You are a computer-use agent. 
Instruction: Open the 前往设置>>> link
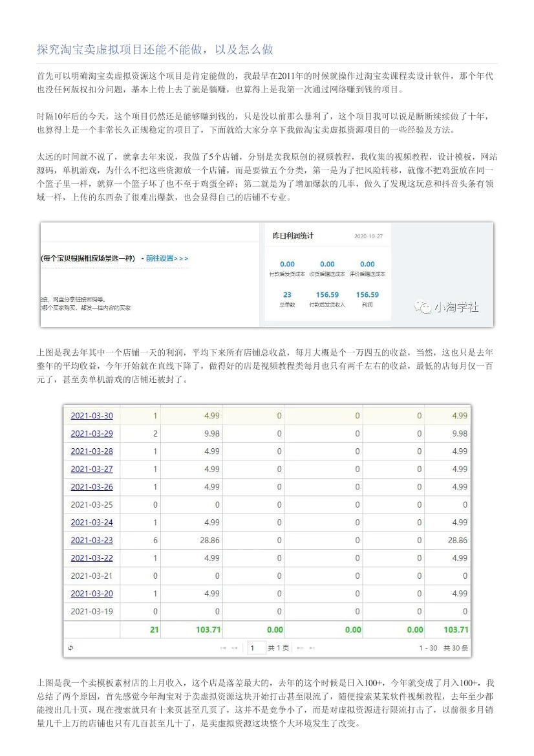167,259
